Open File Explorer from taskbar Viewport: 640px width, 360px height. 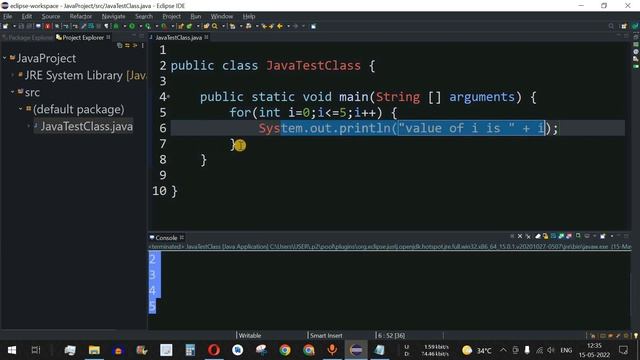tap(94, 350)
